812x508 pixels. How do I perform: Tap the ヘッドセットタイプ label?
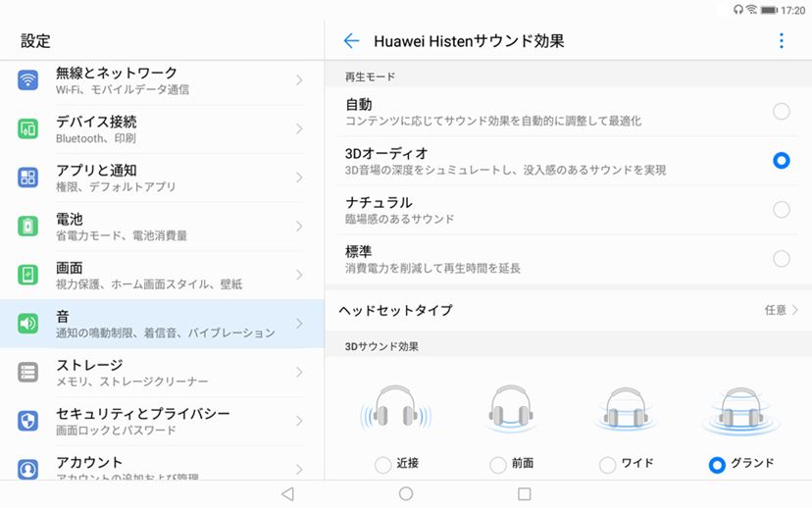pyautogui.click(x=395, y=310)
